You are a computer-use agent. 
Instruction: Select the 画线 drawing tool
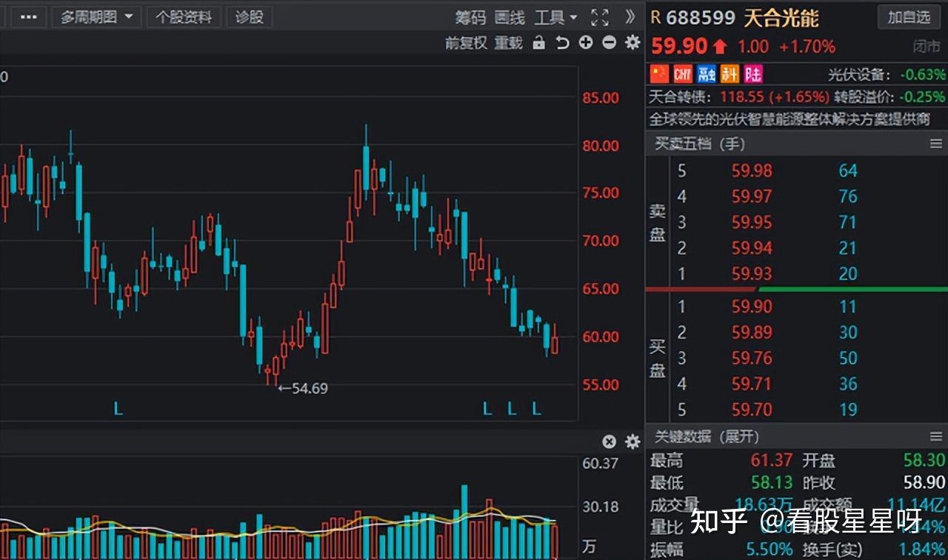point(510,17)
